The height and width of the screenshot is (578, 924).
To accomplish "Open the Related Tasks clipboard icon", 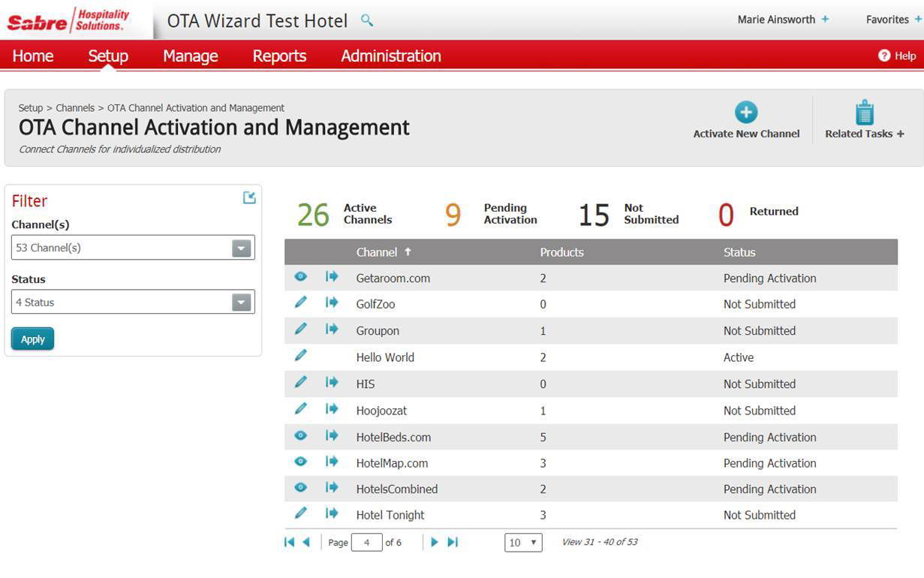I will click(x=865, y=113).
